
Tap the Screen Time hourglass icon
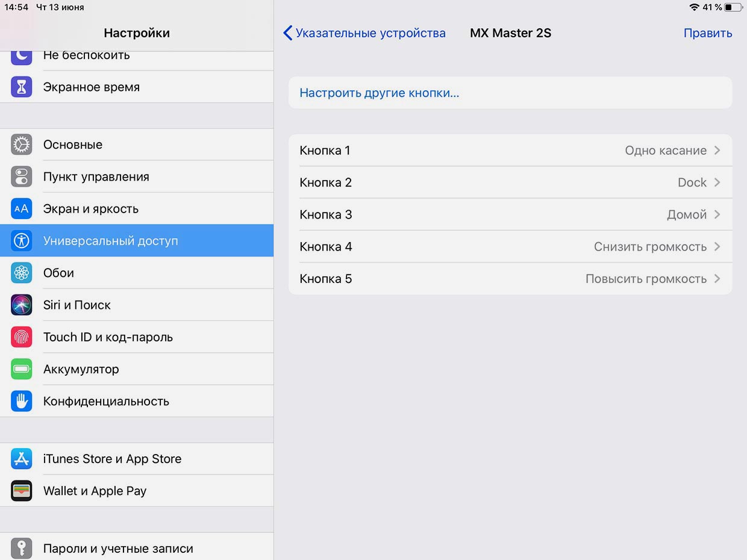pos(22,87)
